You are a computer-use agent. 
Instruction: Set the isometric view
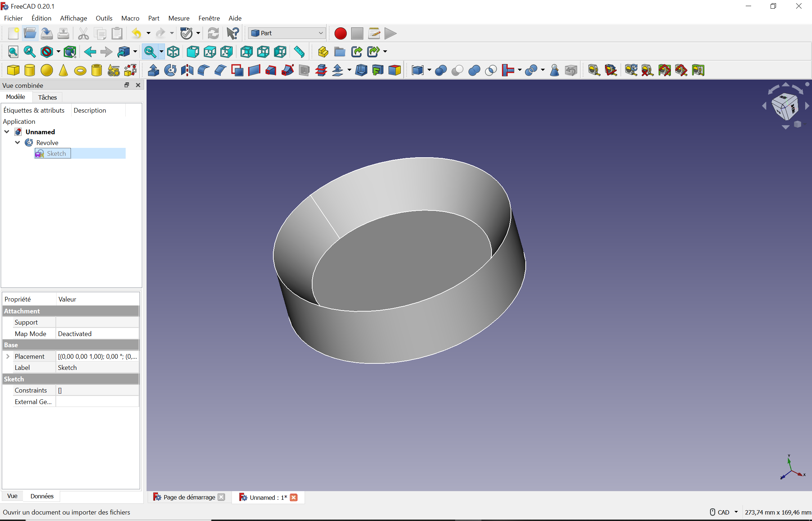coord(173,52)
